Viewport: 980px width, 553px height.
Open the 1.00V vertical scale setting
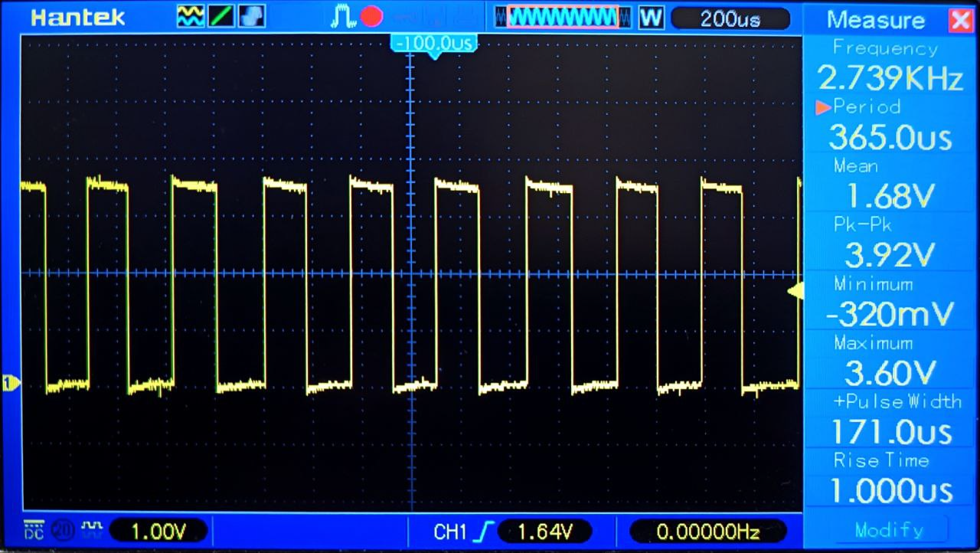coord(158,530)
